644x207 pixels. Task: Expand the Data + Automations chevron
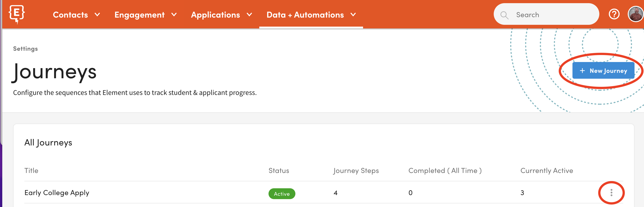(x=353, y=15)
